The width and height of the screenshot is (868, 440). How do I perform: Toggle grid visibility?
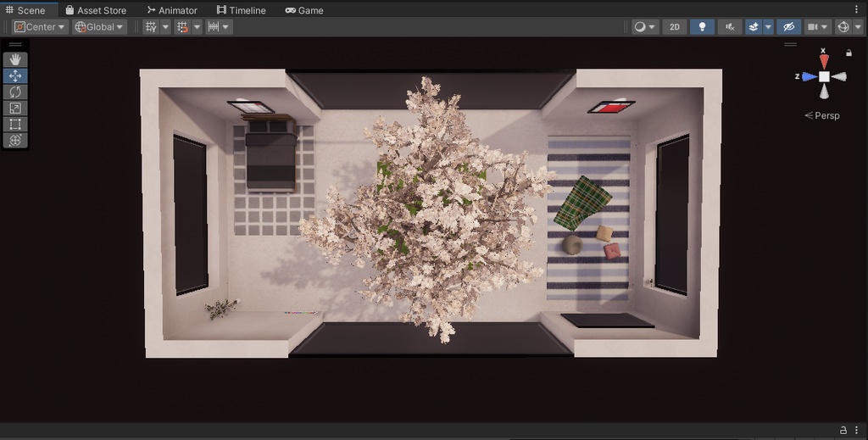pyautogui.click(x=151, y=26)
